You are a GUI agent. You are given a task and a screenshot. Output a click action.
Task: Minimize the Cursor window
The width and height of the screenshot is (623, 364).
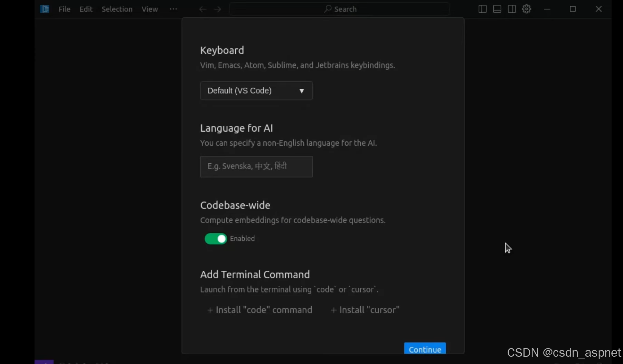pyautogui.click(x=547, y=9)
